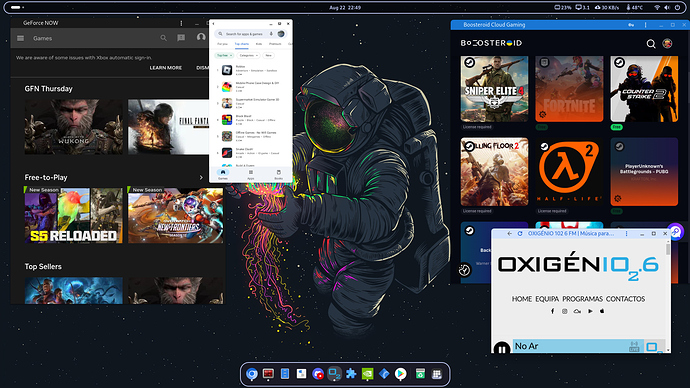Viewport: 690px width, 388px height.
Task: Click the Boosteroid user profile avatar
Action: pos(668,43)
